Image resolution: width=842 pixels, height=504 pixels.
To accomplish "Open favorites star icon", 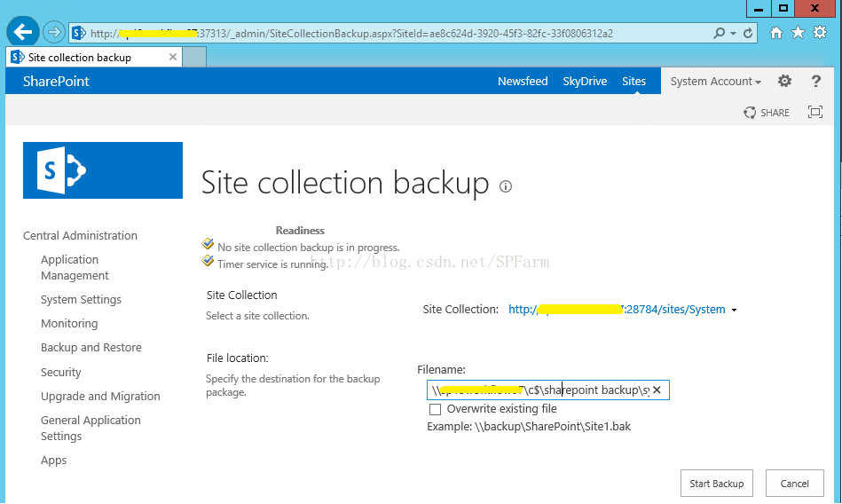I will [798, 33].
